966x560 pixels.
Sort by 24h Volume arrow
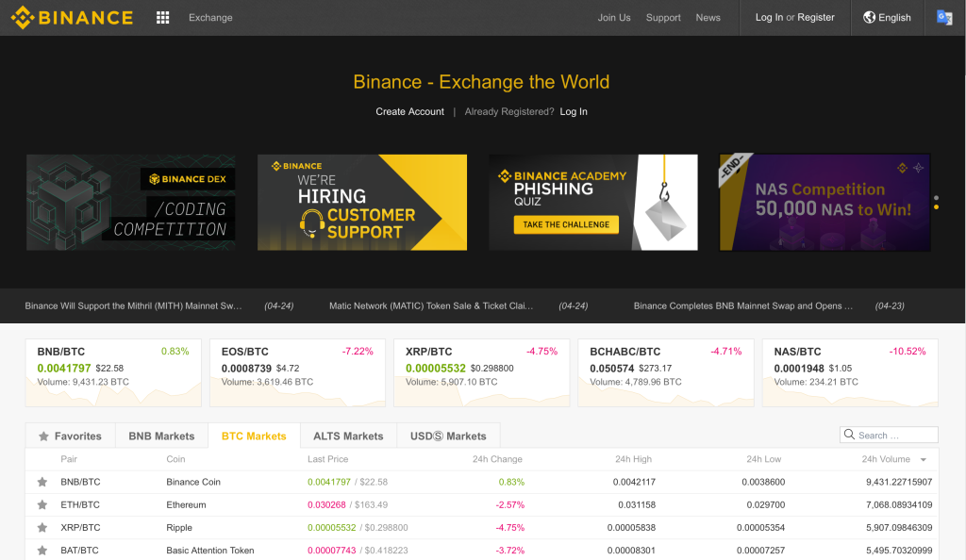click(924, 460)
